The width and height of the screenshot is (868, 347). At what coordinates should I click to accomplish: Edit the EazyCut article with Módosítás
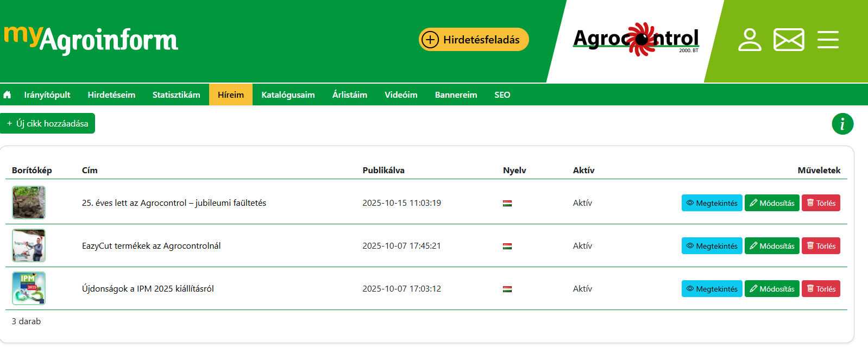772,246
